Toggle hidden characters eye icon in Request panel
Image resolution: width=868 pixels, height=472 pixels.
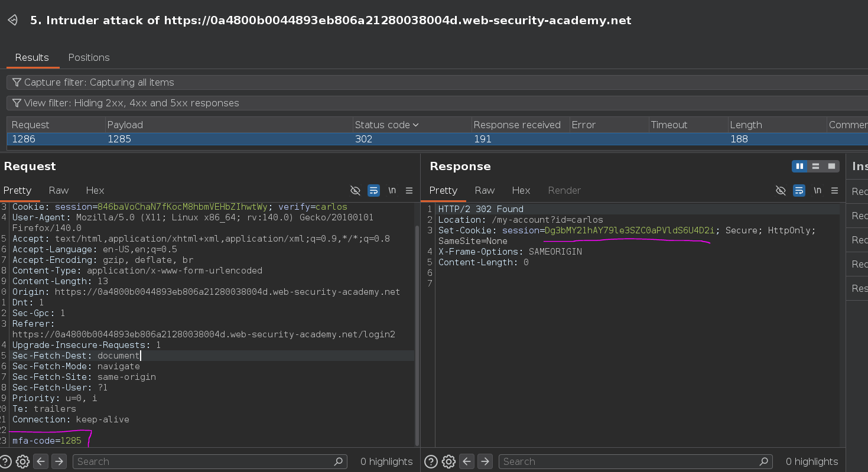[355, 190]
